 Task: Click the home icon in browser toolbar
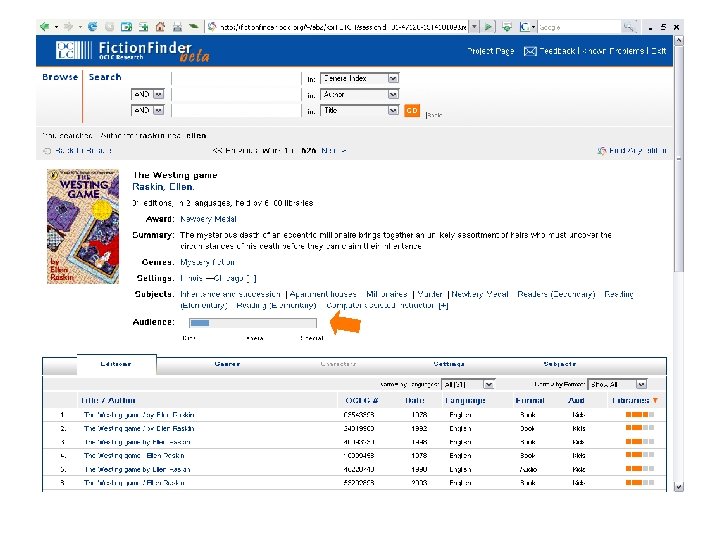click(x=160, y=27)
